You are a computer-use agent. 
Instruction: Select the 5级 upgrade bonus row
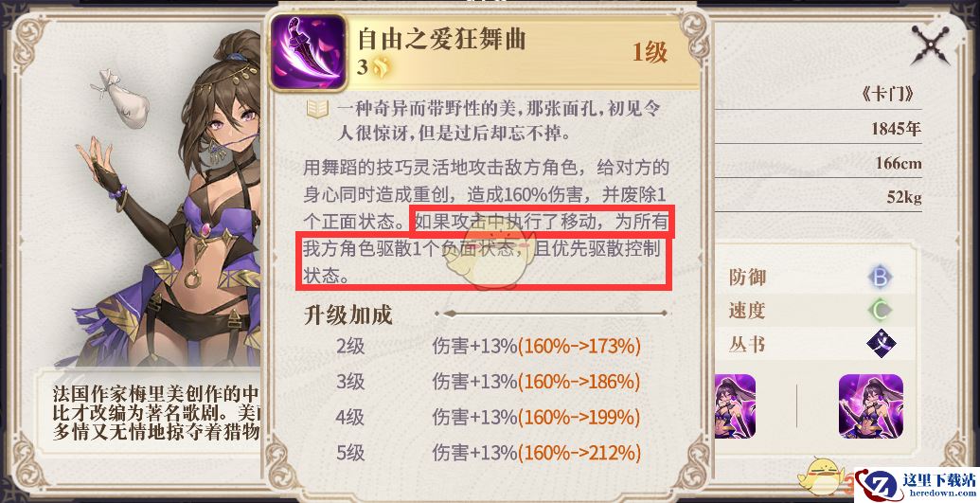pos(489,453)
